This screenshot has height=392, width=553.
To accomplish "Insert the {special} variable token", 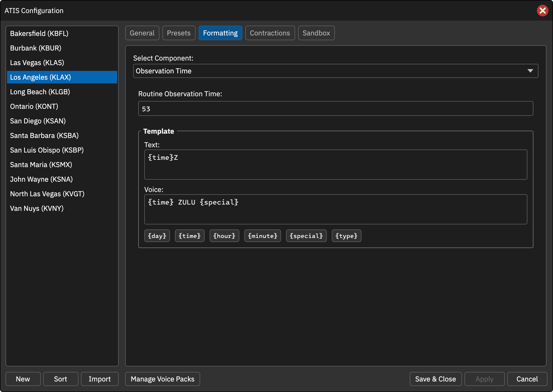I will [x=306, y=236].
